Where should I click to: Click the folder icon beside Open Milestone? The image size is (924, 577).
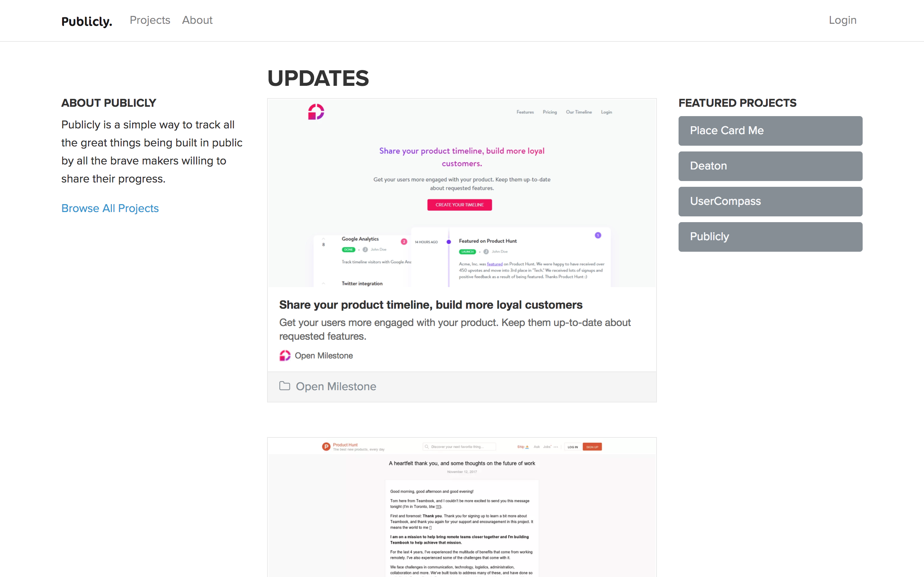click(x=285, y=386)
